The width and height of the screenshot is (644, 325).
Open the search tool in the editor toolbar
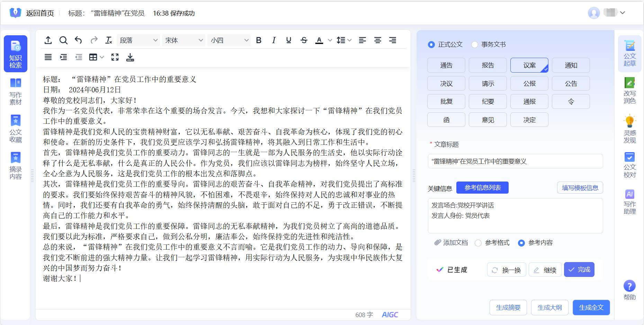coord(63,40)
